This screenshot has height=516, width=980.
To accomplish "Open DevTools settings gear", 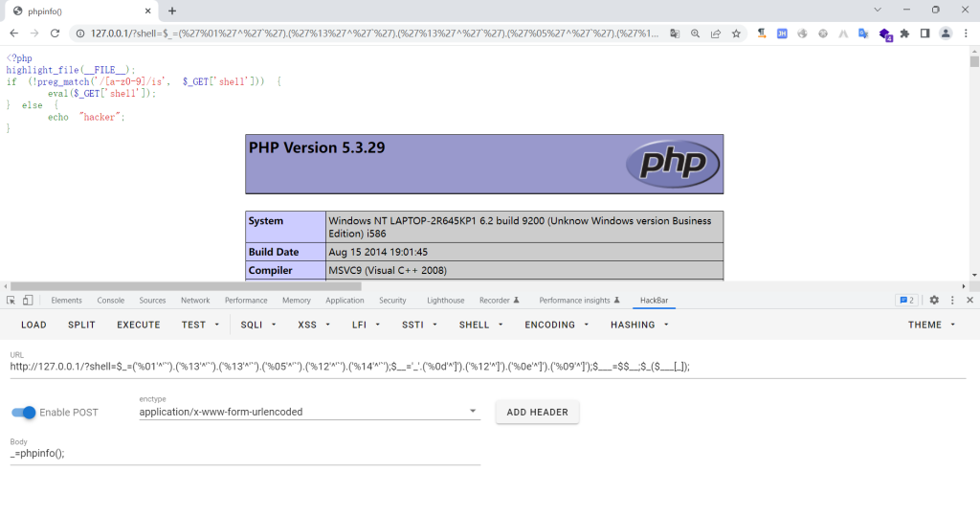I will point(934,300).
